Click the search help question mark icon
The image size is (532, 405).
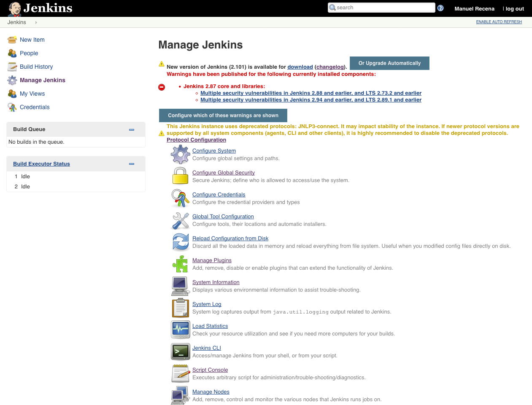[x=440, y=8]
